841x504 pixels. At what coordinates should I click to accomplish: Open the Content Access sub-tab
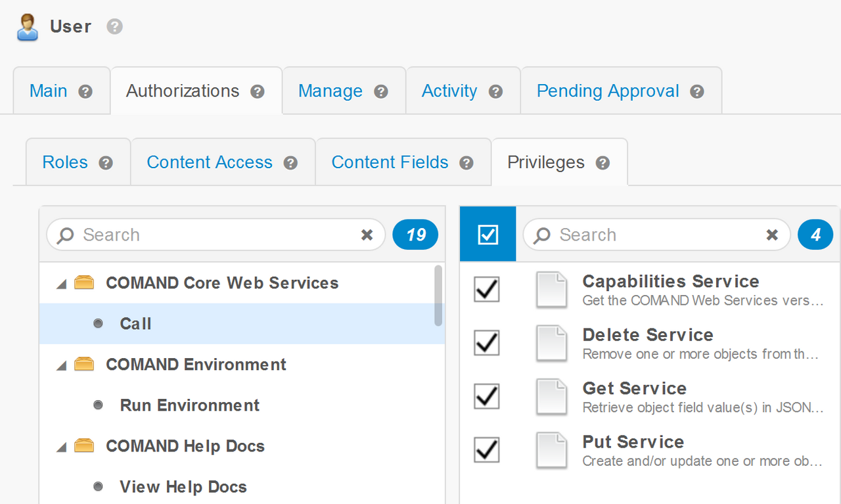pos(209,162)
